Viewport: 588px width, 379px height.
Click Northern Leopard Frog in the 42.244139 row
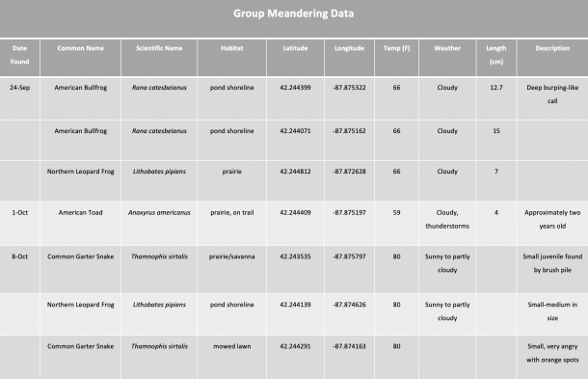coord(80,305)
